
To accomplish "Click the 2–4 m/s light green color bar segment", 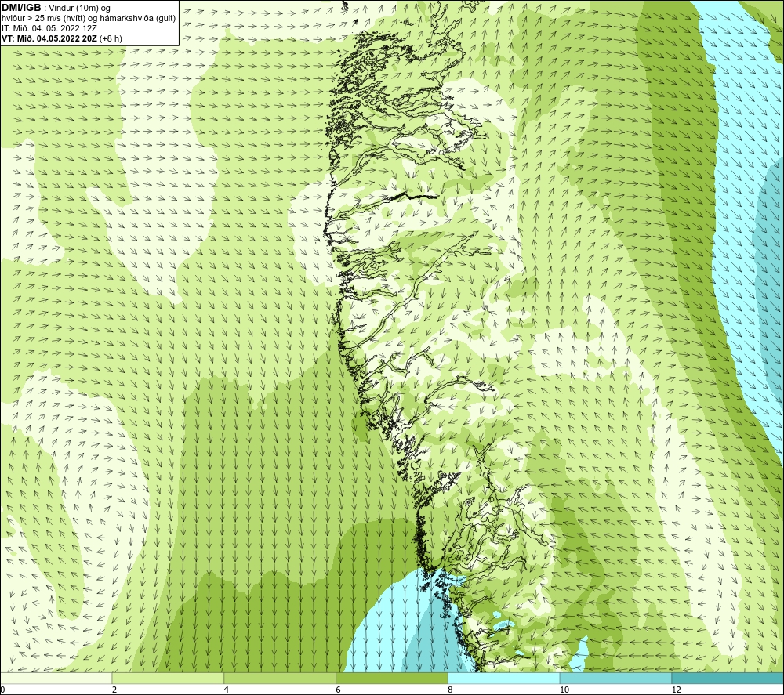I will [x=168, y=678].
